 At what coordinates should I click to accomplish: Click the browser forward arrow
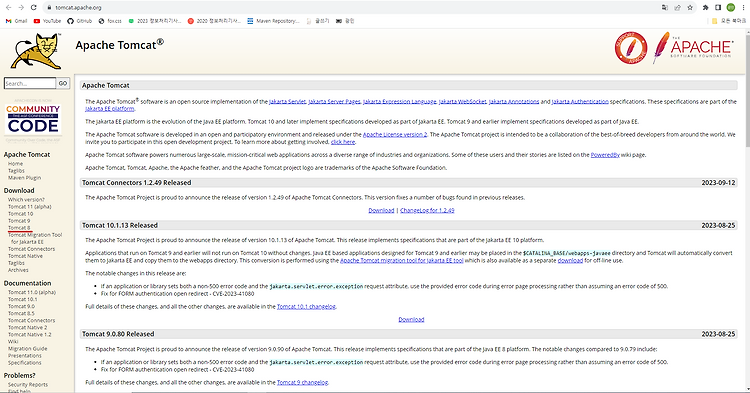tap(21, 8)
